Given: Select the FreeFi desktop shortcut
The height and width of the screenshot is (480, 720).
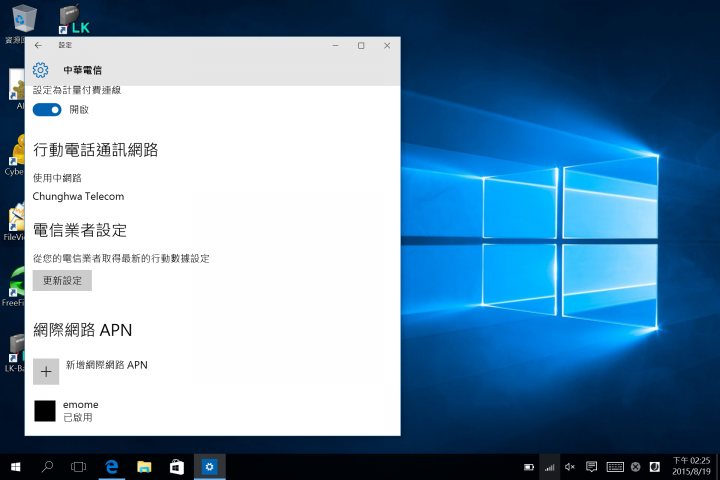Looking at the screenshot, I should click(x=14, y=287).
